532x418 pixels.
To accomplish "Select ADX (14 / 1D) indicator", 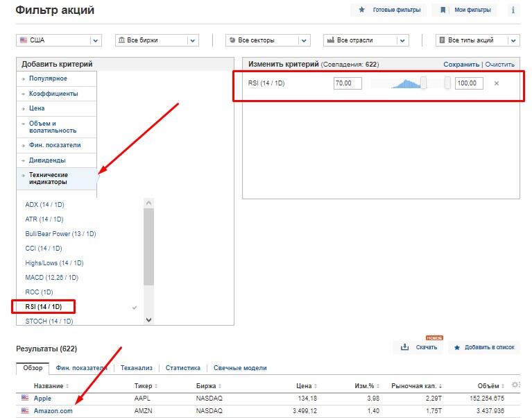I will 44,205.
